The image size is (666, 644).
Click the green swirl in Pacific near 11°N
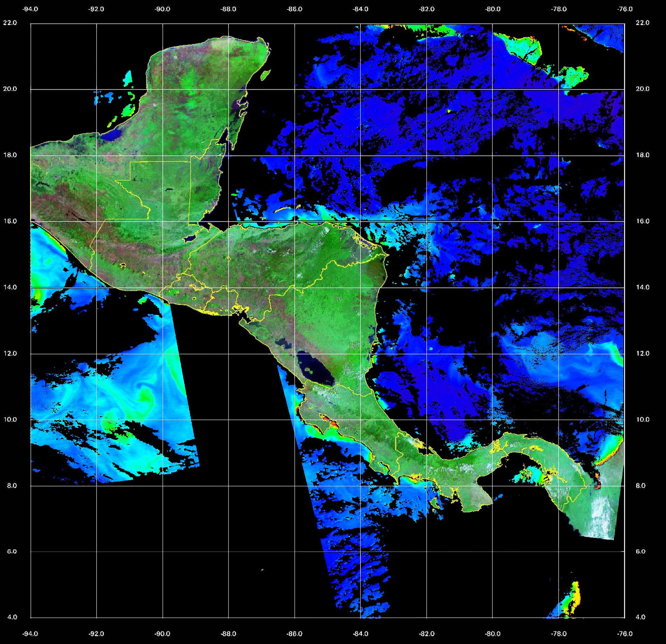[x=145, y=396]
